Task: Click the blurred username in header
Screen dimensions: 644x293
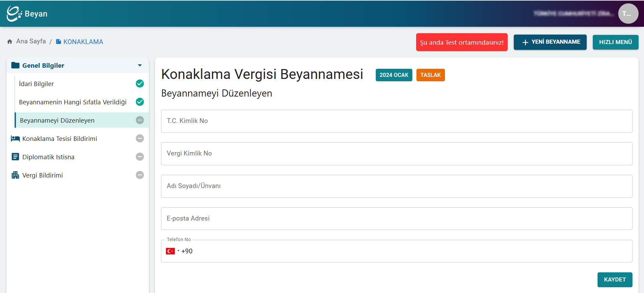Action: click(x=573, y=14)
